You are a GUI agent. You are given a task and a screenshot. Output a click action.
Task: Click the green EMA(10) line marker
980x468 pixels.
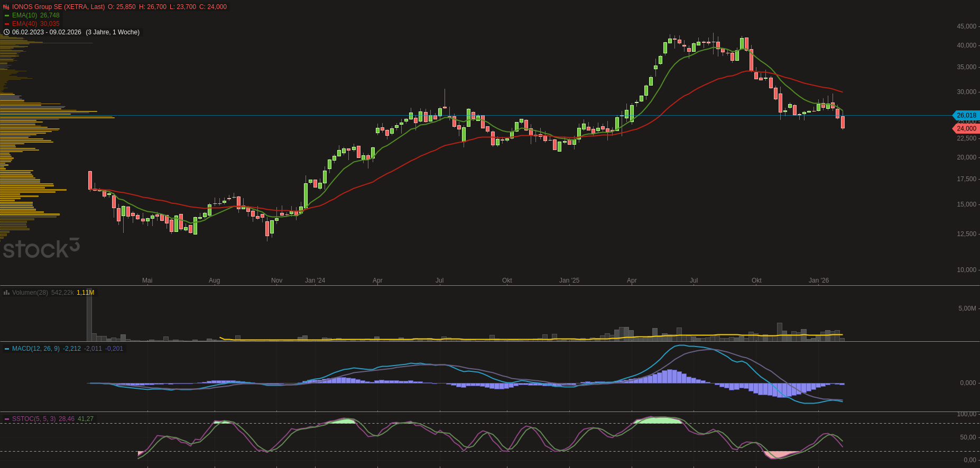[x=7, y=15]
